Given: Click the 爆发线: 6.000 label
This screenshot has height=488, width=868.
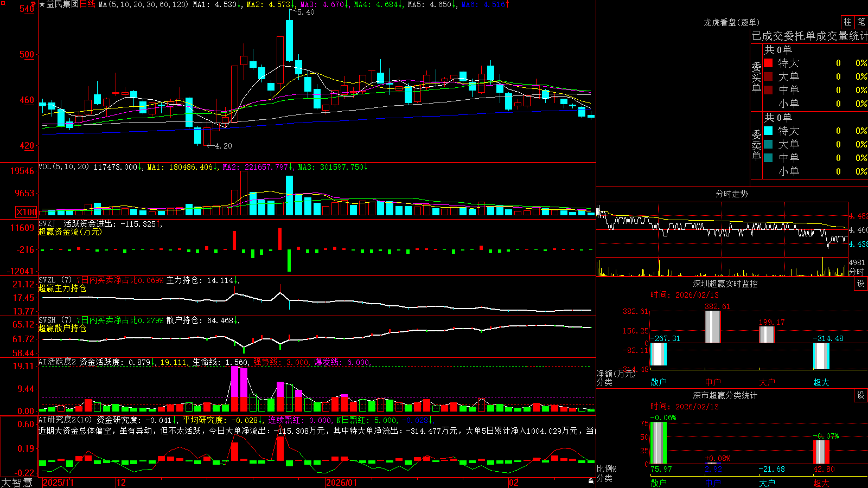Looking at the screenshot, I should click(342, 362).
